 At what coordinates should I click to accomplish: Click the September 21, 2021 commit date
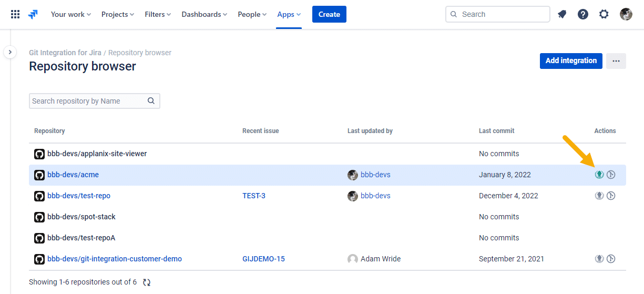tap(512, 259)
